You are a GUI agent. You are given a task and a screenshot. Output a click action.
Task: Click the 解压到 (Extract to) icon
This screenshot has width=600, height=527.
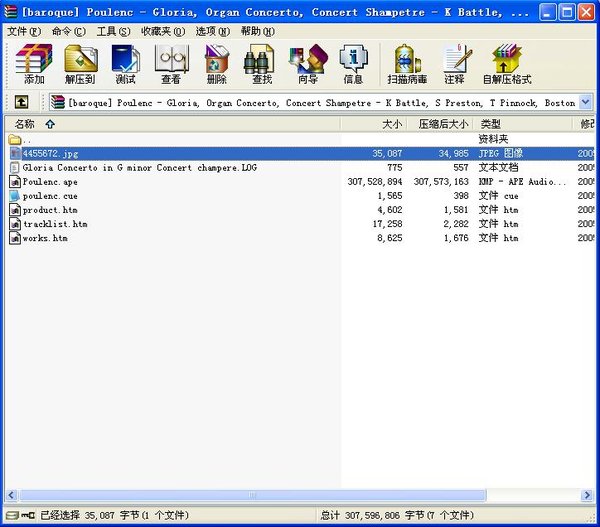80,64
